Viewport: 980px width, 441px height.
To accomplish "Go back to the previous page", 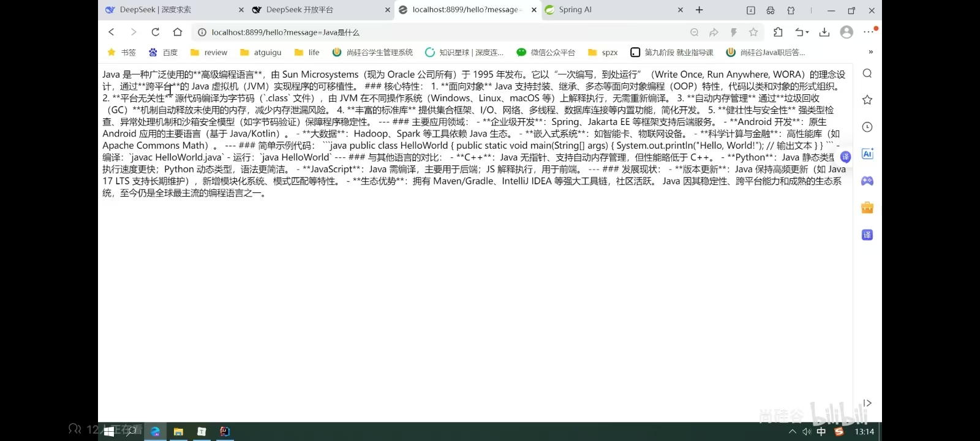I will coord(111,32).
